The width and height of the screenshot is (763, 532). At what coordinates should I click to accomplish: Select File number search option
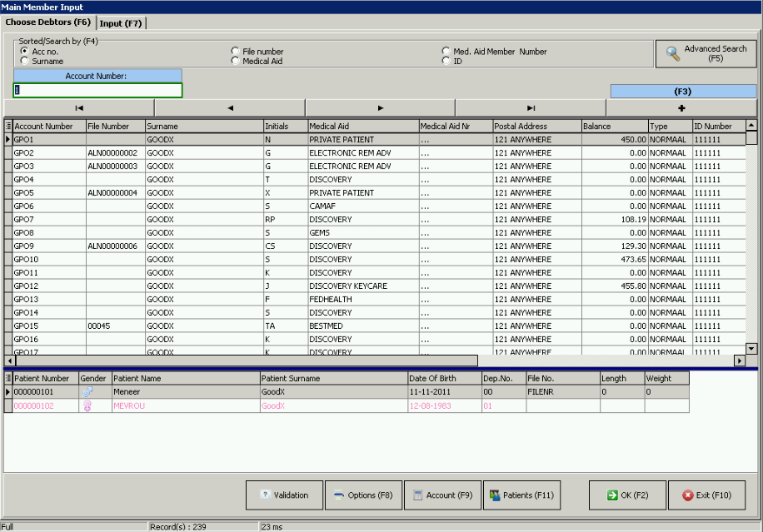coord(236,52)
